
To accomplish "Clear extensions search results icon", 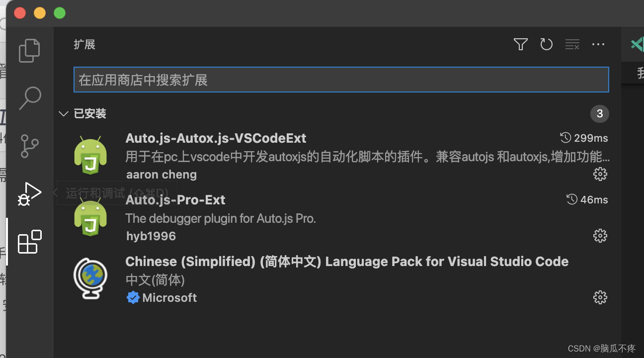I will (x=572, y=45).
